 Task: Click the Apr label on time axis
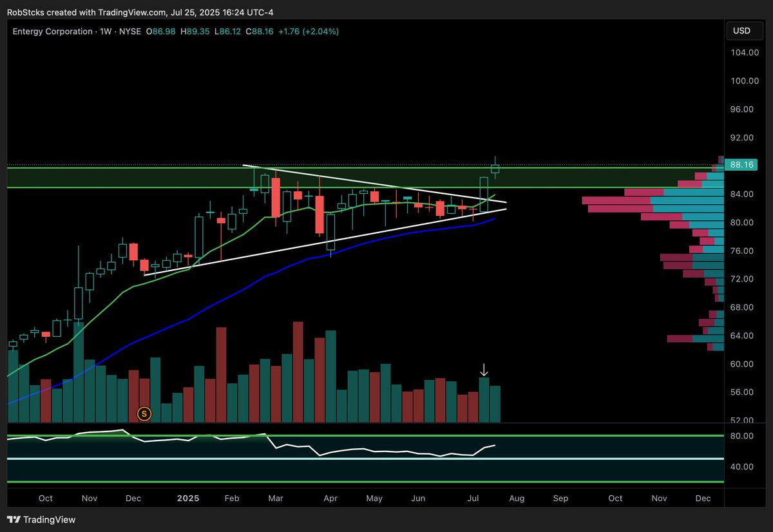(330, 499)
